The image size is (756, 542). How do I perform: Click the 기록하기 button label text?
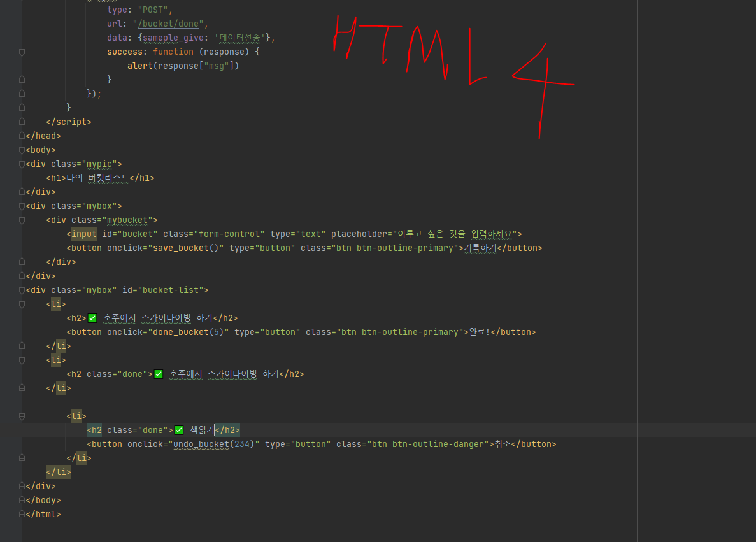coord(480,248)
